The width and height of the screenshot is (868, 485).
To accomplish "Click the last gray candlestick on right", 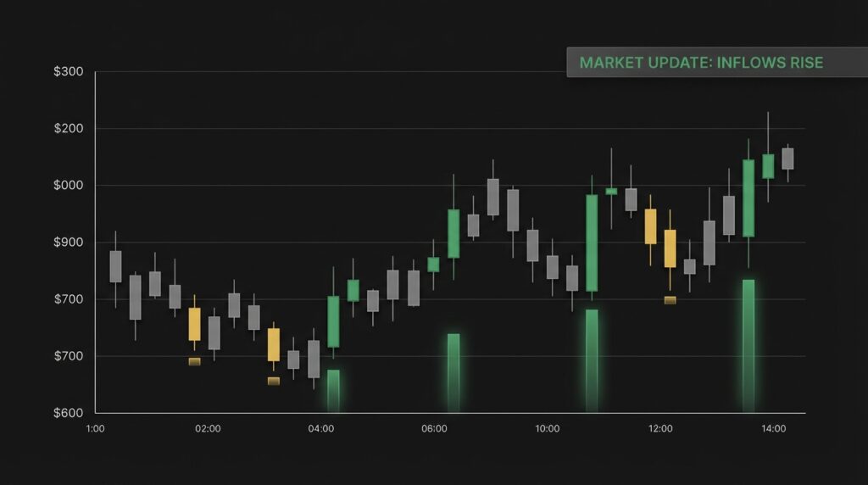I will 787,159.
